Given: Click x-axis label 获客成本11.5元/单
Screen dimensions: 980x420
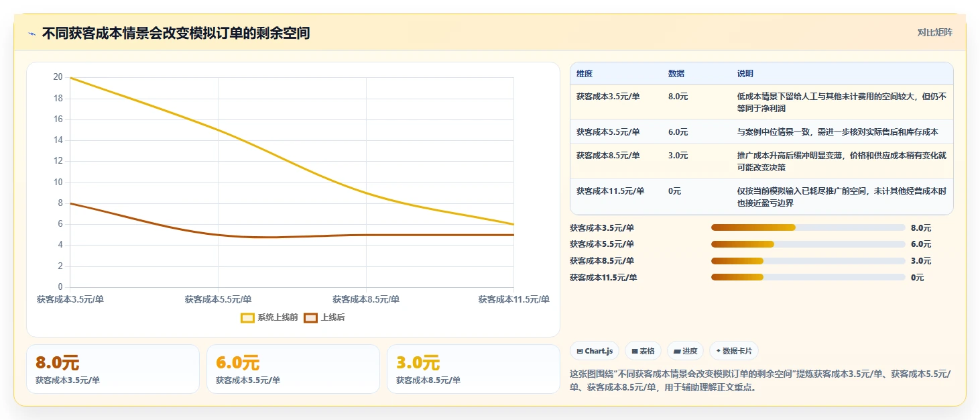Looking at the screenshot, I should coord(513,299).
